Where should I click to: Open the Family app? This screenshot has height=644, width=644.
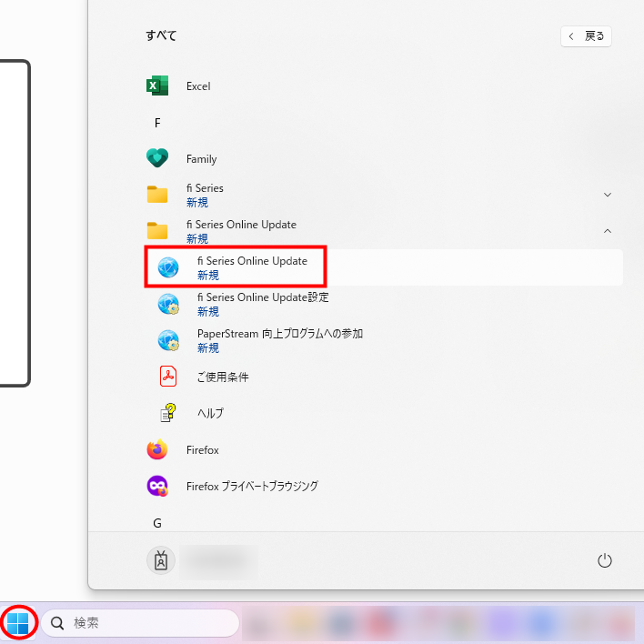pos(200,158)
